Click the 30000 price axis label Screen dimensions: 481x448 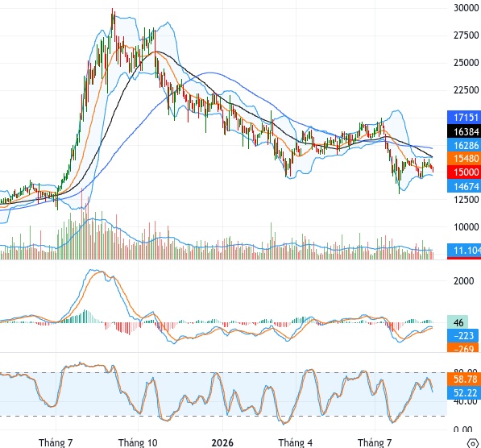[x=466, y=8]
